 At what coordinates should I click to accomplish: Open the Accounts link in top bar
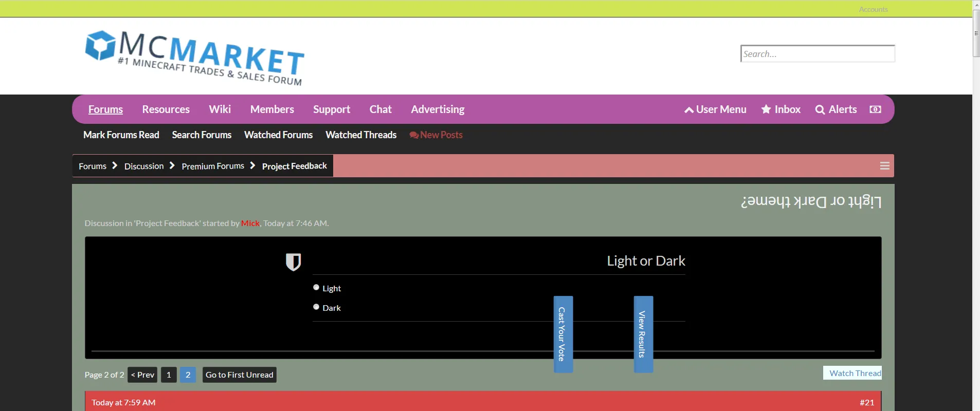click(873, 9)
